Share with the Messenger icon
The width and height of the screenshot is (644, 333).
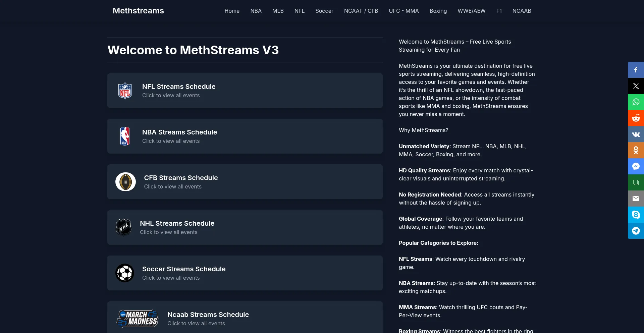pyautogui.click(x=636, y=166)
